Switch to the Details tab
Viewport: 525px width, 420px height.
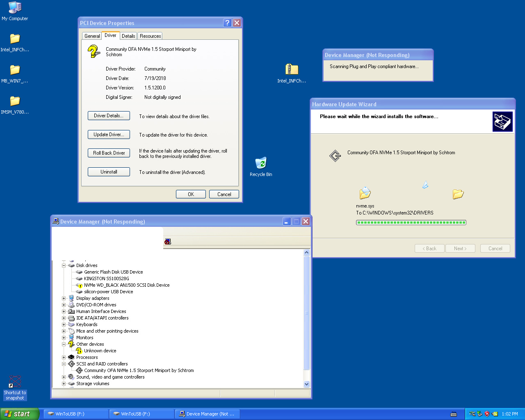(128, 36)
